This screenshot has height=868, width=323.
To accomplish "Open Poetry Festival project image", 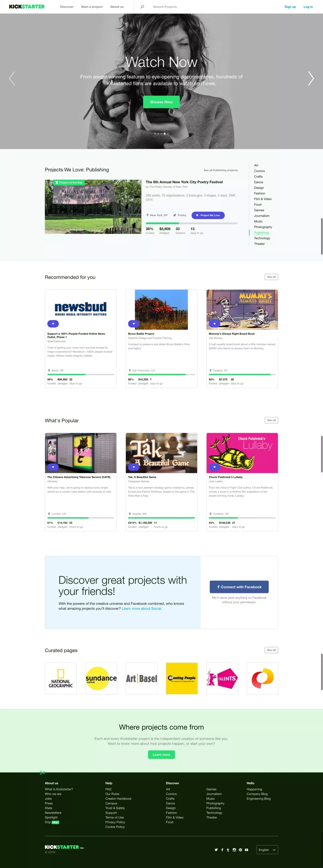I will coord(93,207).
